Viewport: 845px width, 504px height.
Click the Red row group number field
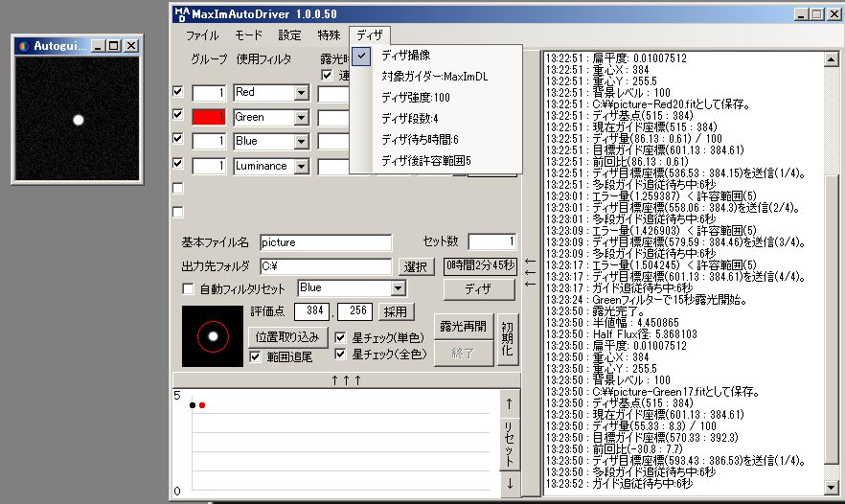(x=209, y=93)
